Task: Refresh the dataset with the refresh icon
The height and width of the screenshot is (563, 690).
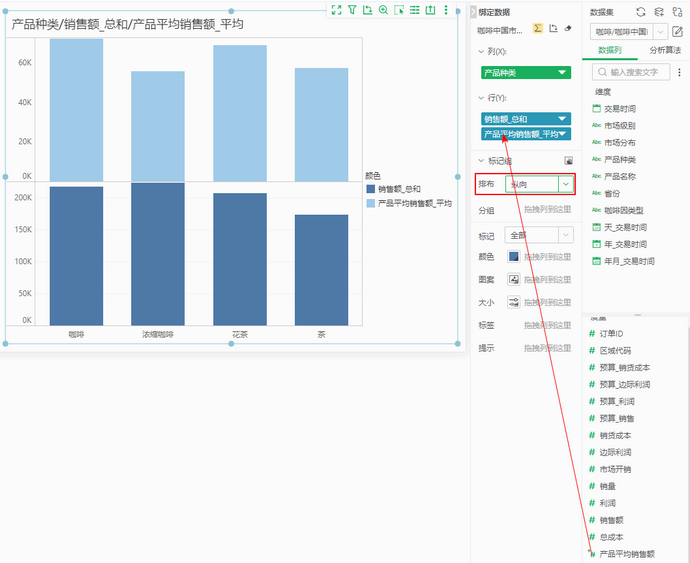Action: [641, 11]
